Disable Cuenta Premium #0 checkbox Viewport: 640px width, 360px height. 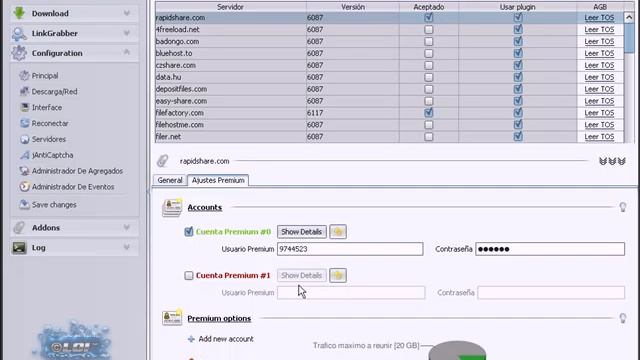click(189, 232)
